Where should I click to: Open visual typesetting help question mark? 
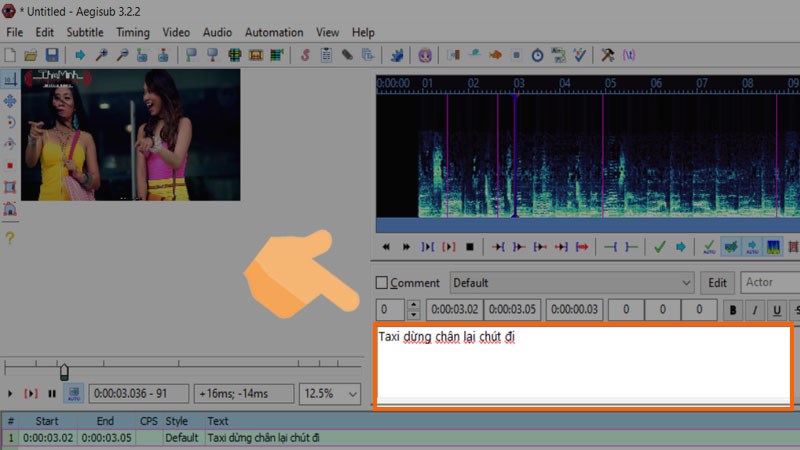pos(10,237)
